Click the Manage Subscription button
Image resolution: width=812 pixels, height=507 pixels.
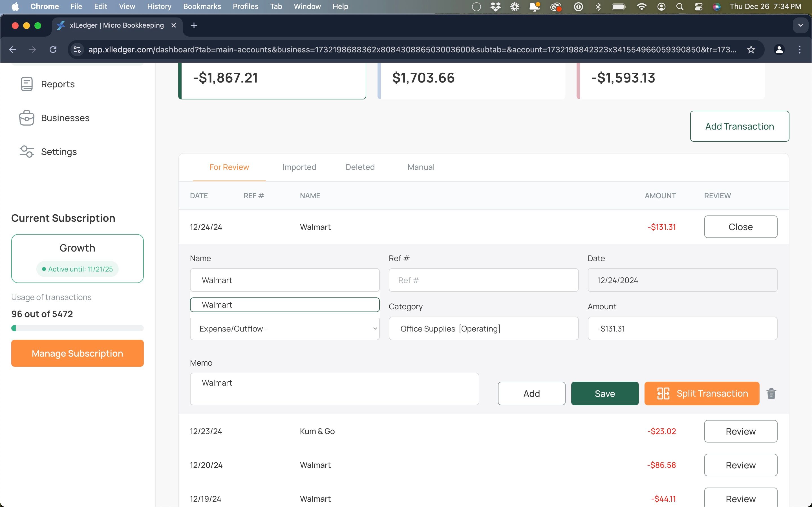(78, 353)
